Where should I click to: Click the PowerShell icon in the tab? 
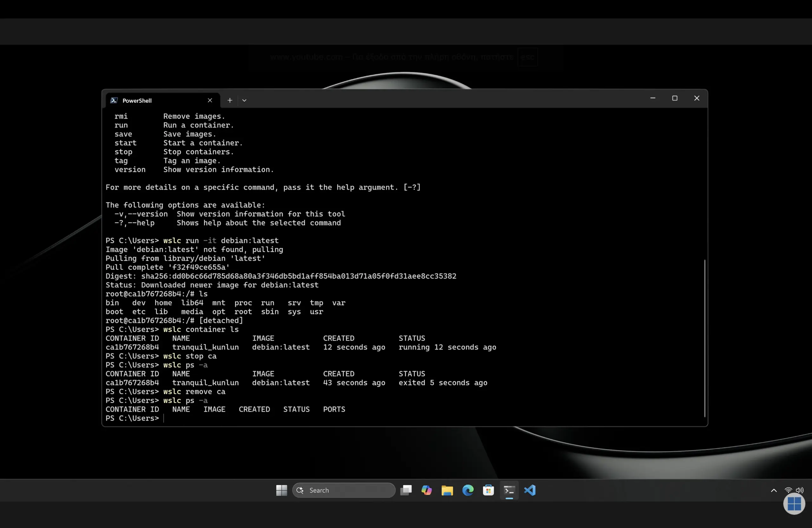pyautogui.click(x=114, y=100)
